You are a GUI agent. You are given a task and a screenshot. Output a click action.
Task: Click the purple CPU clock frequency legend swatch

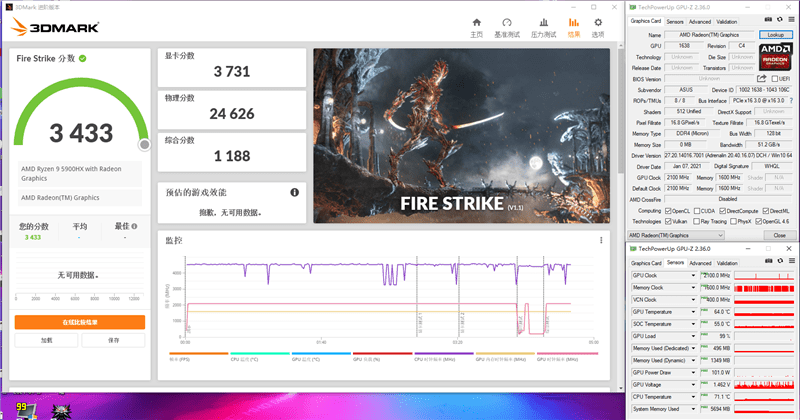pos(444,353)
